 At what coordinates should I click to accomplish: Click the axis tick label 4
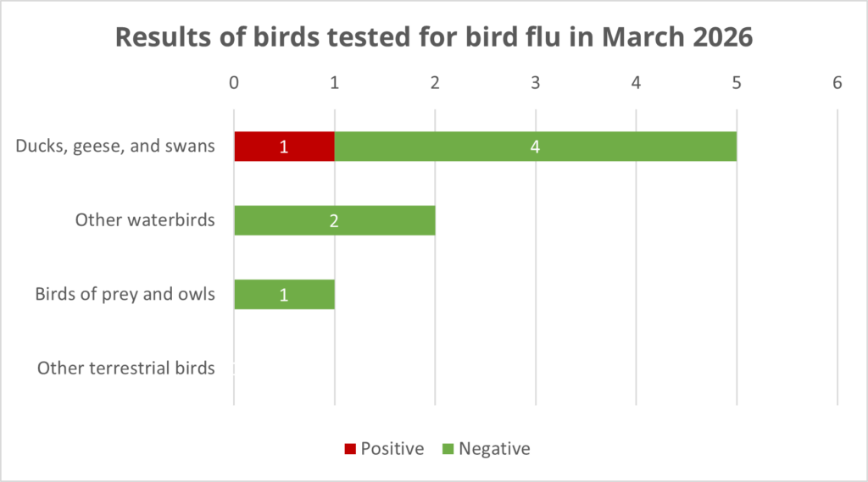coord(636,83)
